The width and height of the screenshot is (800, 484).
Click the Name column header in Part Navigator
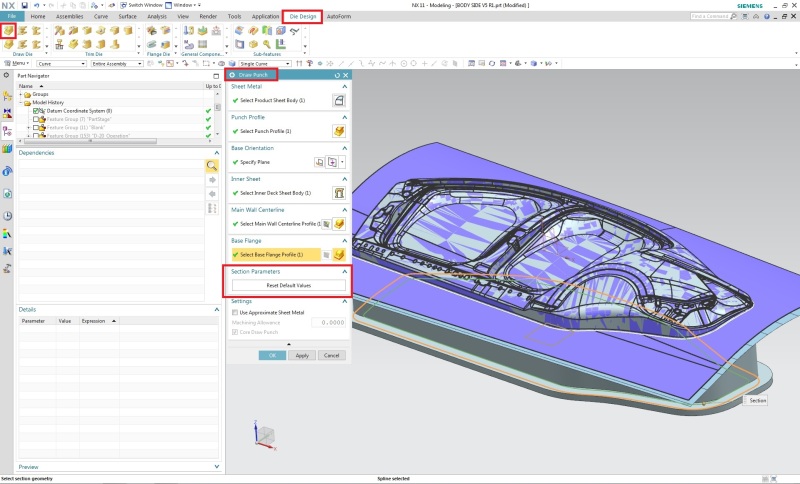[x=110, y=86]
